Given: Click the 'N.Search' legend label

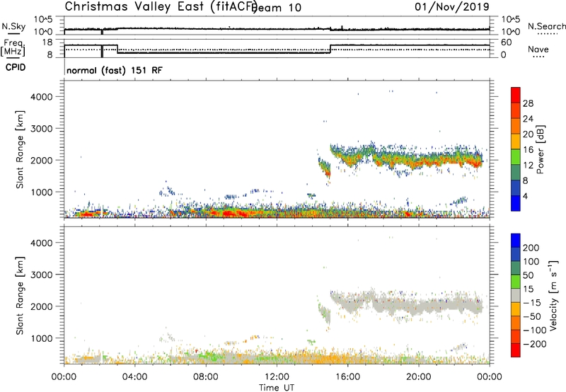Looking at the screenshot, I should 546,26.
